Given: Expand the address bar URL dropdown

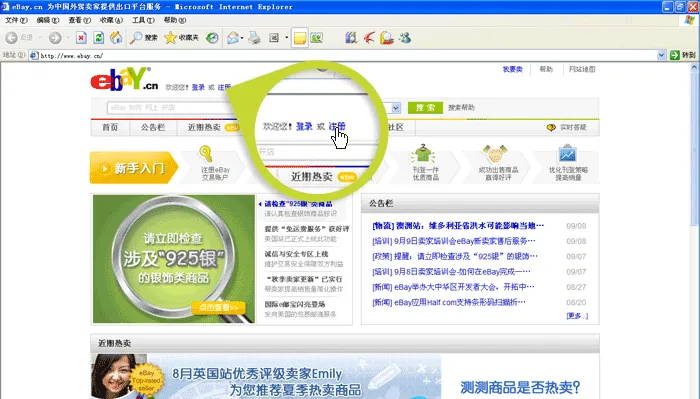Looking at the screenshot, I should 661,55.
